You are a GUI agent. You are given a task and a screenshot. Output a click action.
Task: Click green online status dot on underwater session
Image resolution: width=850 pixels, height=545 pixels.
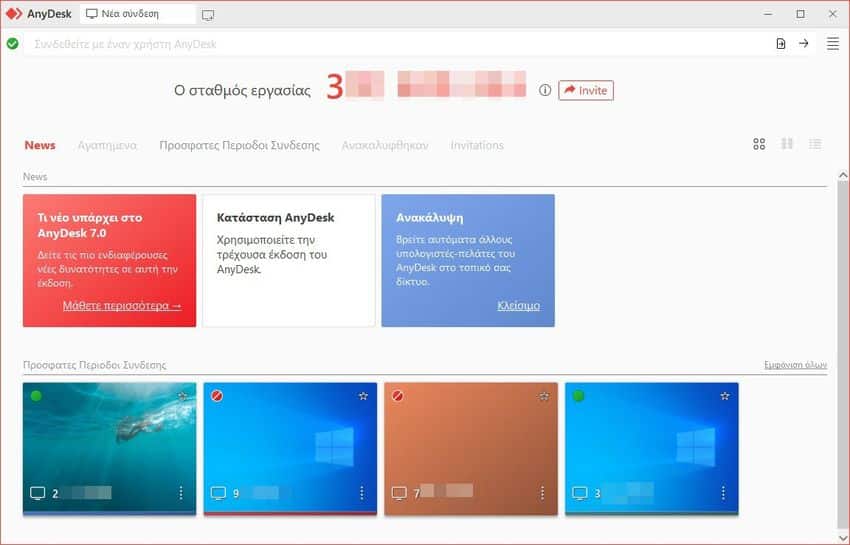coord(36,396)
